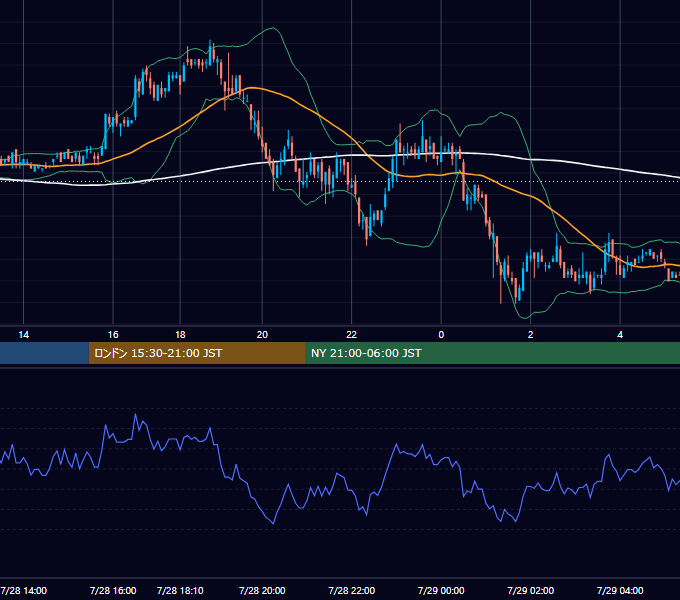This screenshot has height=600, width=680.
Task: Click the hour 18 axis label
Action: 180,335
